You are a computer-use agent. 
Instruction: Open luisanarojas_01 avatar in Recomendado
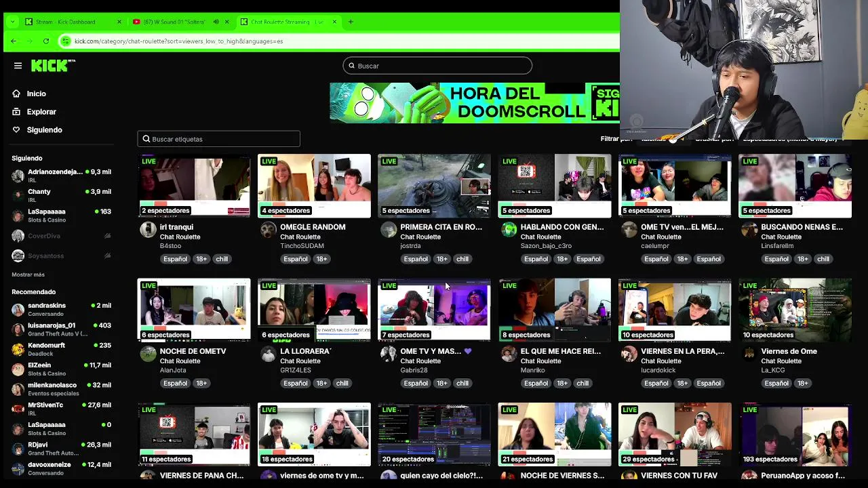(18, 329)
